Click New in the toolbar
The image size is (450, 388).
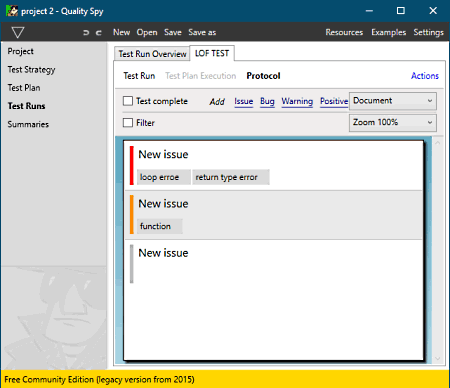pyautogui.click(x=121, y=32)
